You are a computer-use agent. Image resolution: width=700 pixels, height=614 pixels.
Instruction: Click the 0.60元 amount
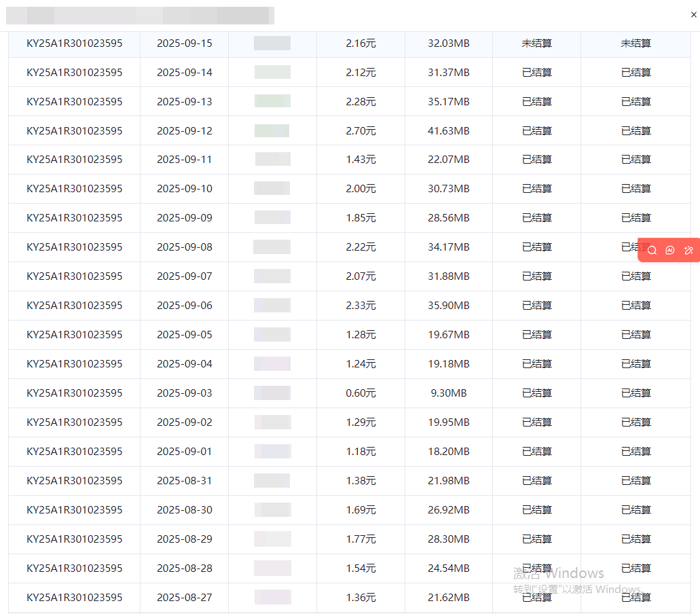click(x=361, y=393)
